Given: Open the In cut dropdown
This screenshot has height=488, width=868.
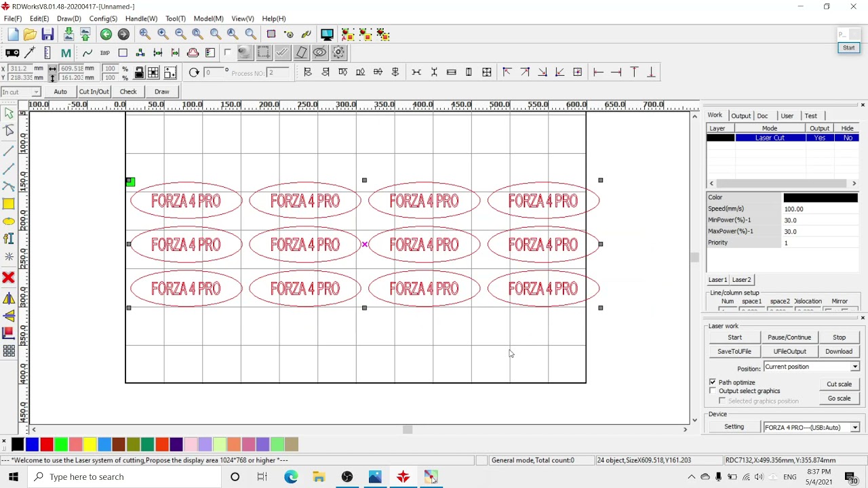Looking at the screenshot, I should (x=21, y=91).
